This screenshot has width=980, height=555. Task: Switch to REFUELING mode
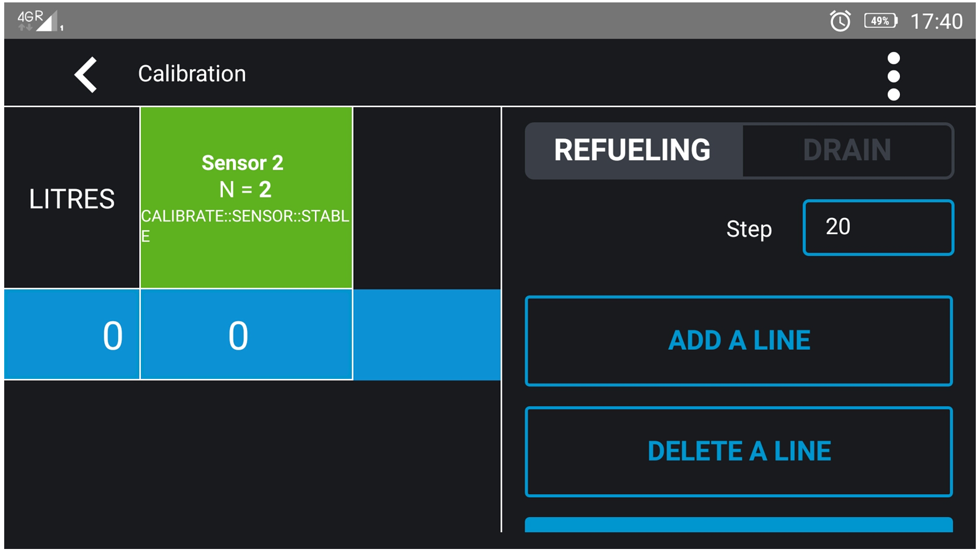632,150
